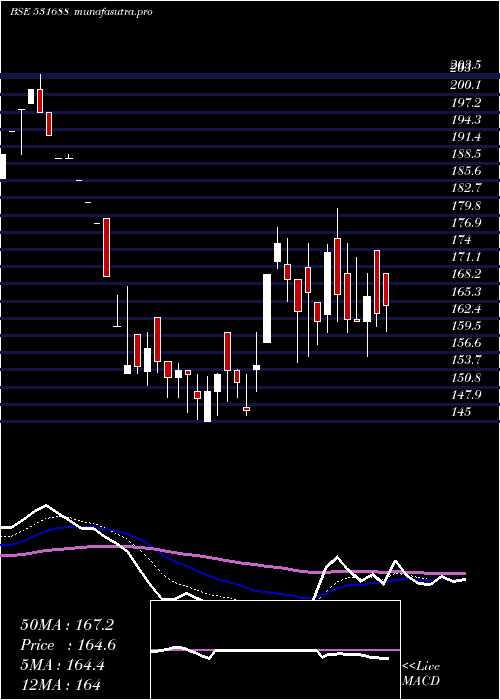
Task: Click the 176.9 price axis label
Action: (466, 223)
